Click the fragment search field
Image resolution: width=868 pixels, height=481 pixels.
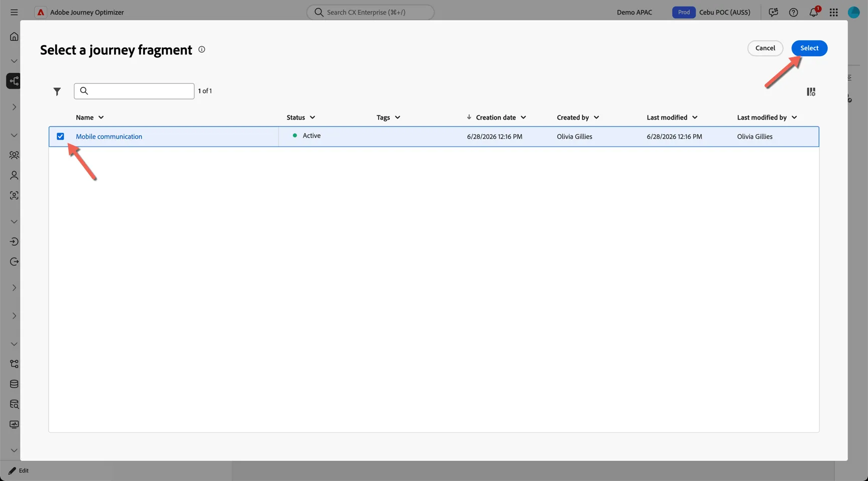pos(134,91)
